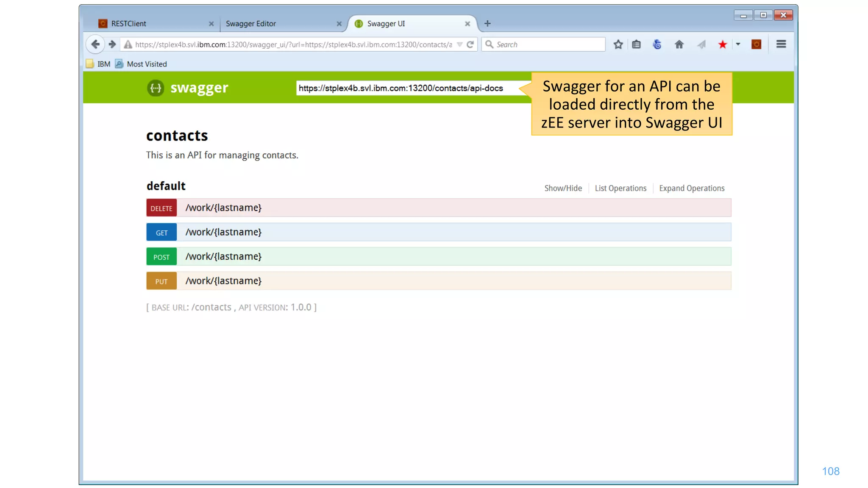
Task: Expand POST /work/{lastname} operation path
Action: [223, 256]
